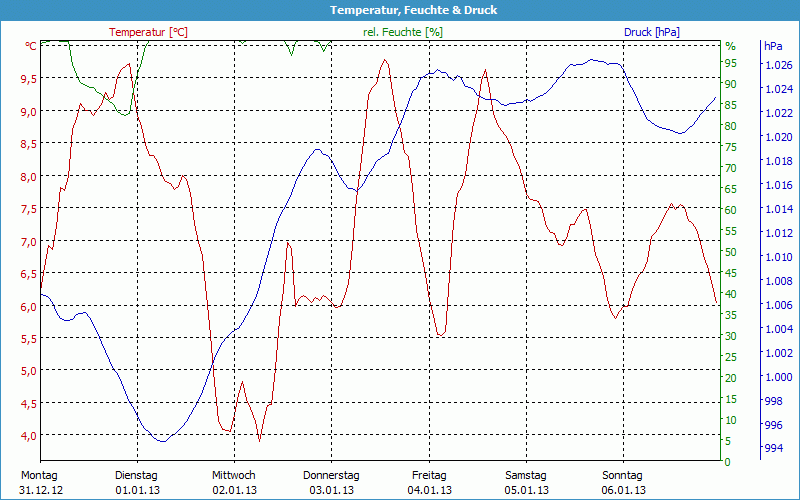Click the date '31.12.12'
This screenshot has height=500, width=800.
41,490
